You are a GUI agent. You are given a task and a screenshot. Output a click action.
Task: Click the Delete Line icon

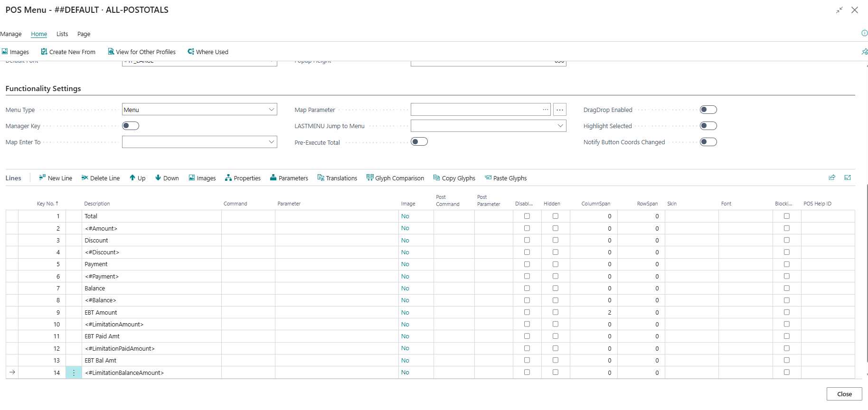coord(85,178)
